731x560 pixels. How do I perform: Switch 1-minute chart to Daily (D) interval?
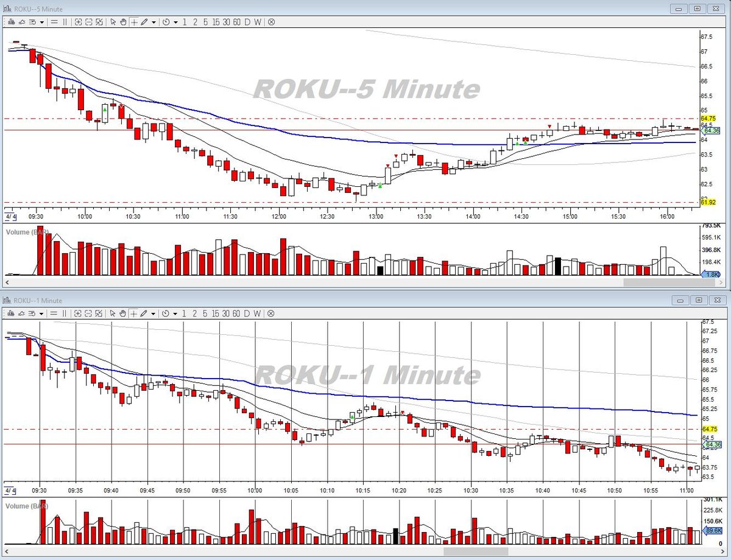click(247, 313)
